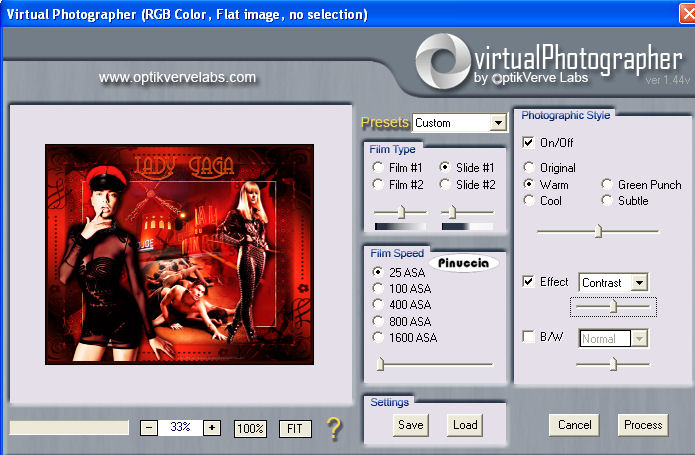Toggle the Photographic Style On/Off checkbox

point(528,143)
